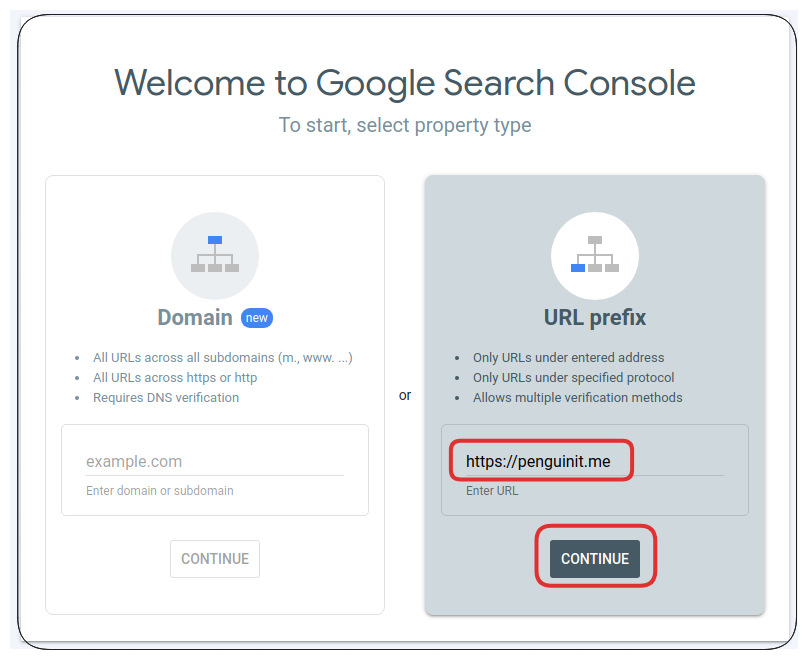The height and width of the screenshot is (659, 808).
Task: Click 'Requires DNS verification' bullet text
Action: click(x=166, y=398)
